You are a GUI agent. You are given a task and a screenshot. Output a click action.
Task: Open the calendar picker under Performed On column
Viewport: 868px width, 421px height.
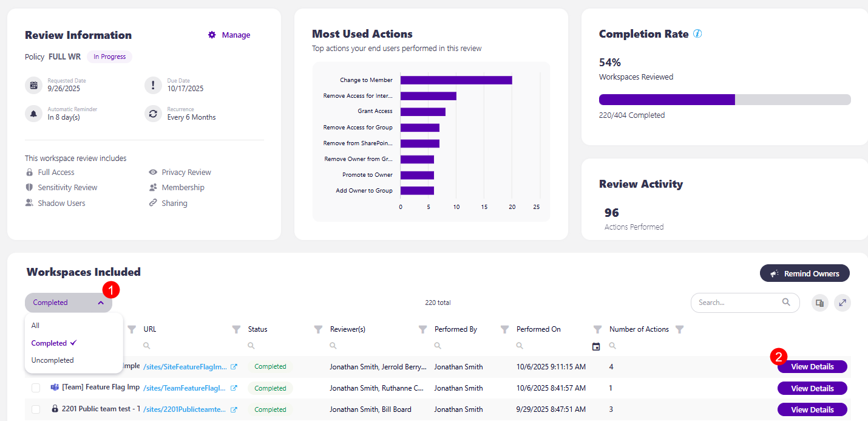click(597, 345)
